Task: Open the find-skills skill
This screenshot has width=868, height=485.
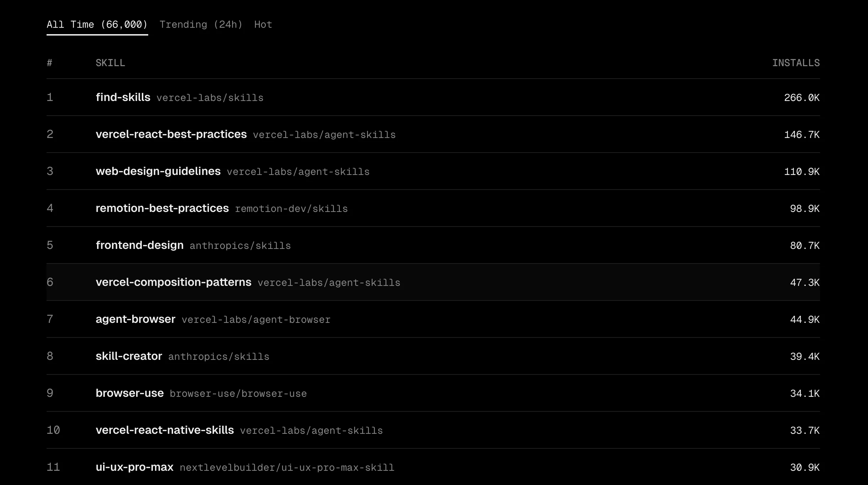Action: (x=123, y=97)
